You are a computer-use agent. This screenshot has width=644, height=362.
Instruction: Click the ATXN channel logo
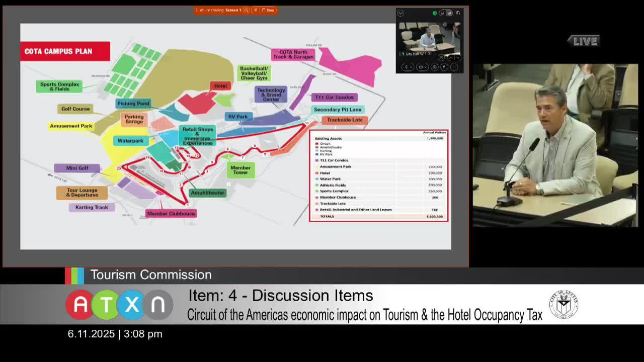tap(119, 305)
